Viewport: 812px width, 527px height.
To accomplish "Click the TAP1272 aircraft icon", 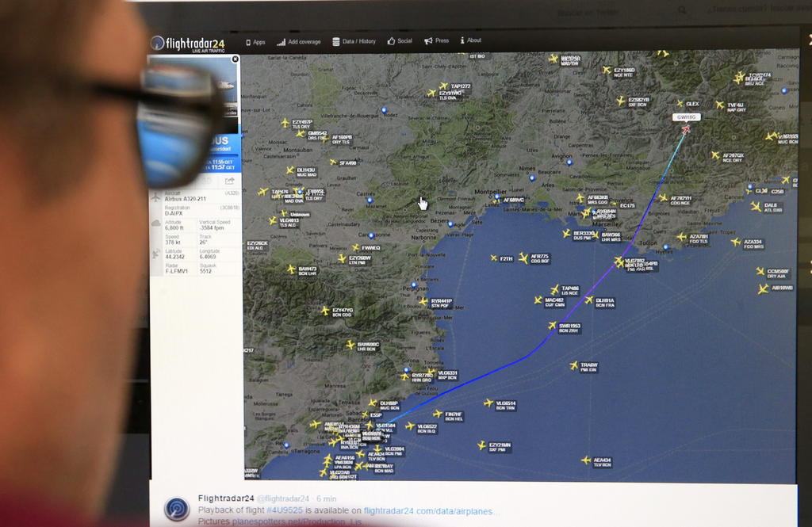I will pyautogui.click(x=442, y=86).
